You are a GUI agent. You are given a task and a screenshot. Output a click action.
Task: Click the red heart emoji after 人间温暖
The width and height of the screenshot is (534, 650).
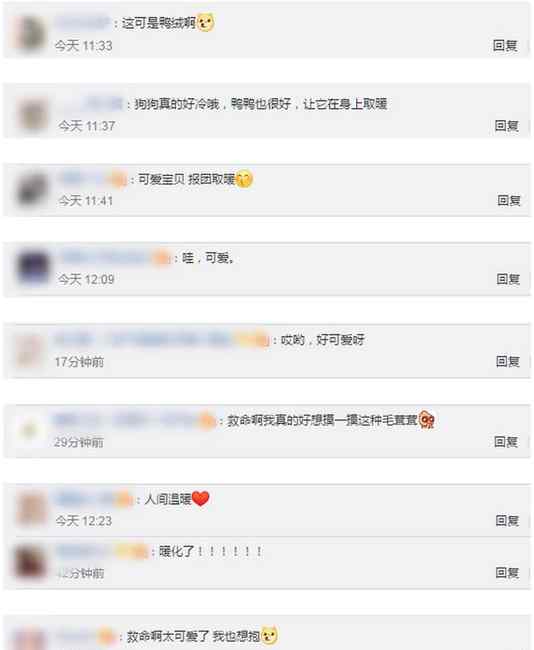[201, 498]
